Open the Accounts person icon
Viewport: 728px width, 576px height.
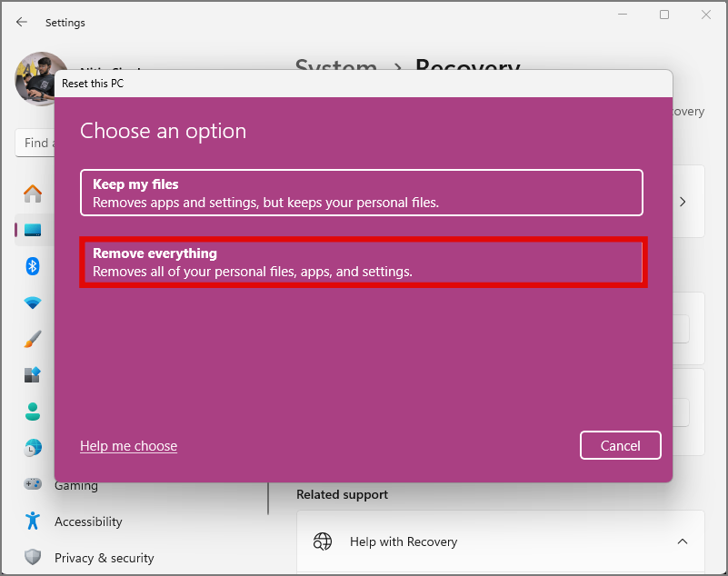[x=33, y=412]
